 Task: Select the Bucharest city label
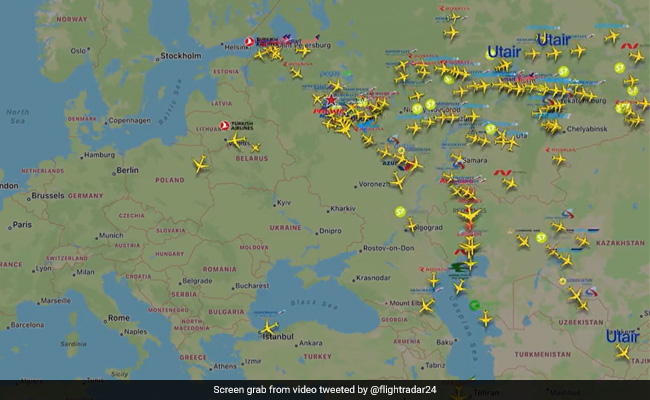click(x=252, y=286)
